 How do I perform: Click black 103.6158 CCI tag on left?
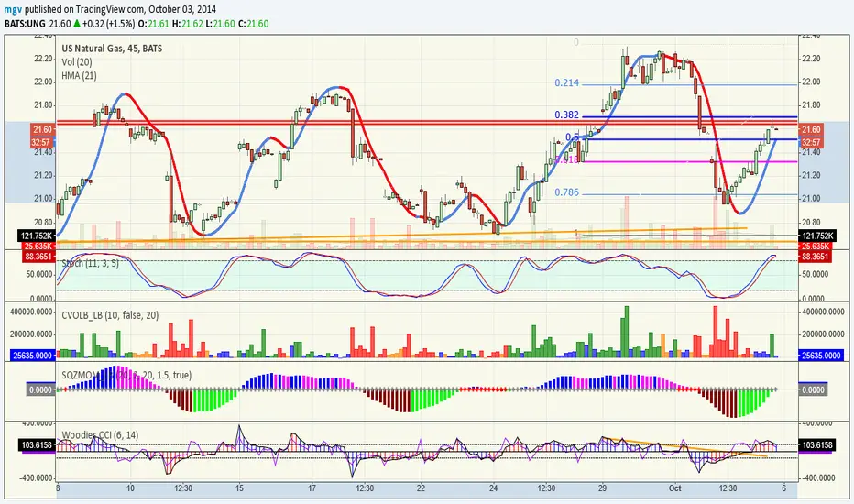[38, 445]
